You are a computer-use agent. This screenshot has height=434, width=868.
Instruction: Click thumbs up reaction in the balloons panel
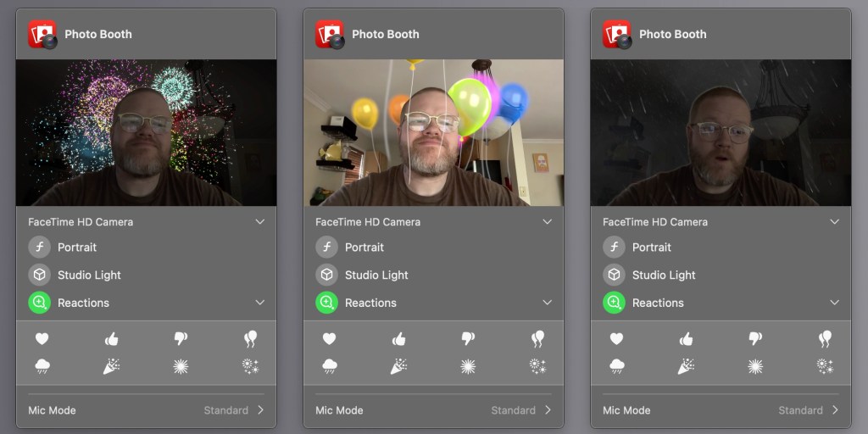tap(398, 339)
